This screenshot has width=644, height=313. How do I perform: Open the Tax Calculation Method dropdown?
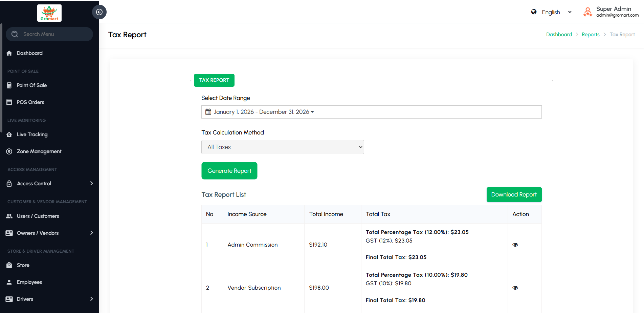click(x=283, y=147)
